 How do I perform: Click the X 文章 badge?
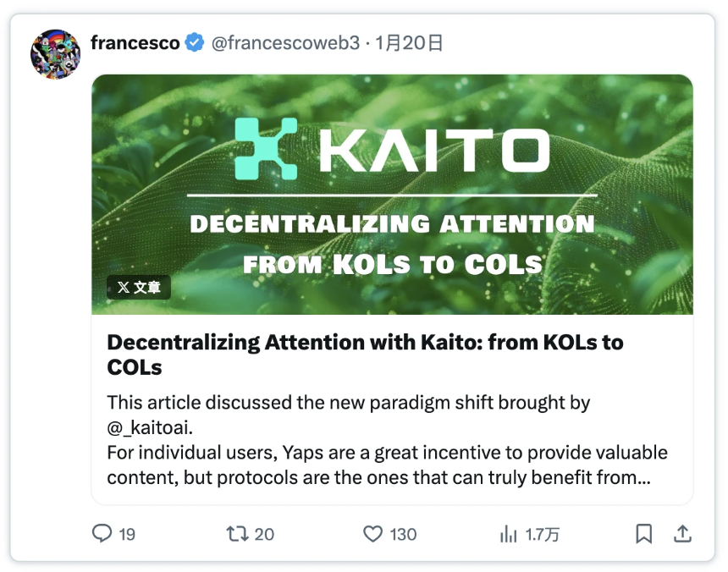click(x=139, y=288)
